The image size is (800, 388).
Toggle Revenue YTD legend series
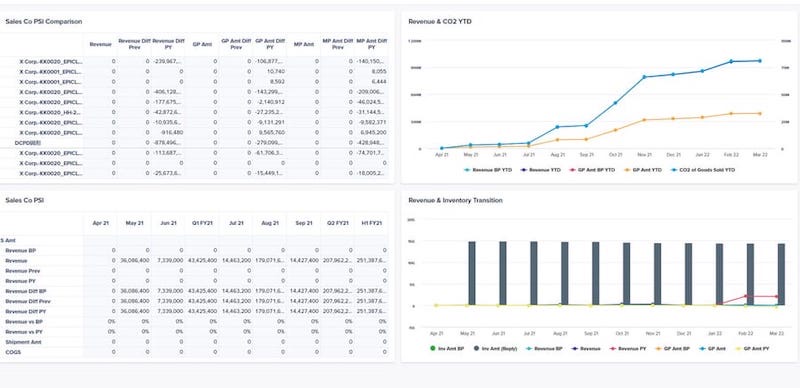(x=540, y=169)
